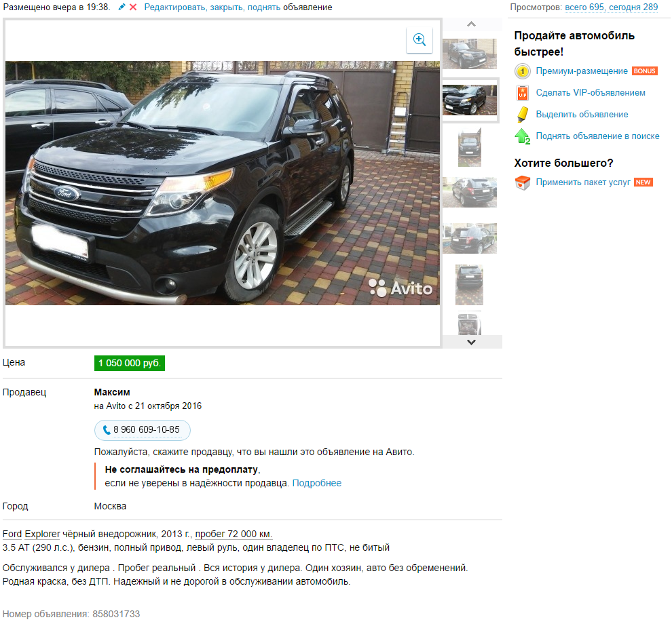Click the 'Применить пакет услуг' link

pos(583,182)
